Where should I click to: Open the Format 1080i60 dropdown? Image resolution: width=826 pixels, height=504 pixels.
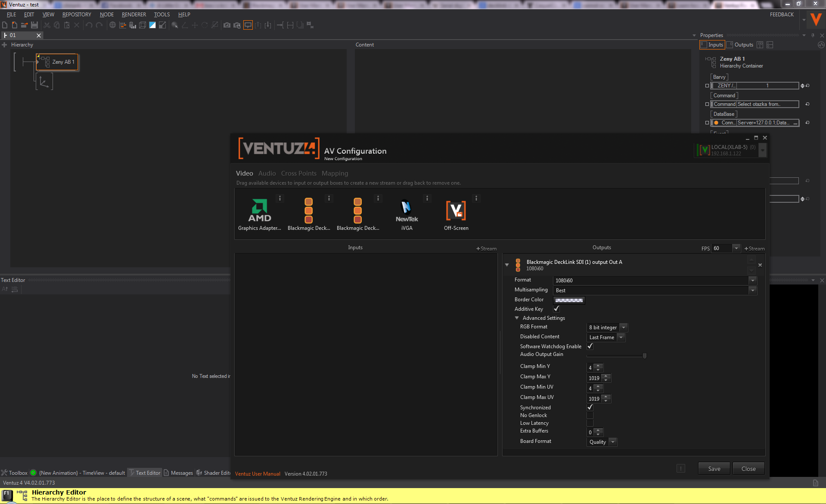click(x=752, y=281)
